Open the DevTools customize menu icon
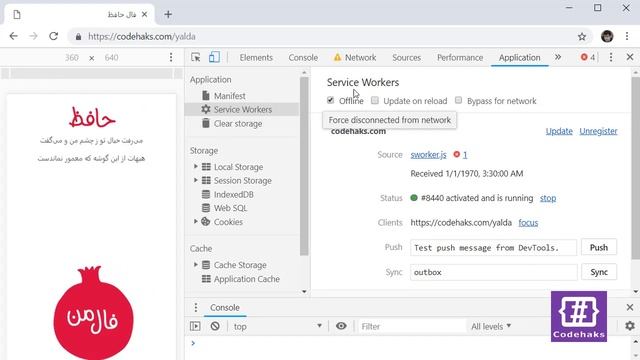 (611, 58)
